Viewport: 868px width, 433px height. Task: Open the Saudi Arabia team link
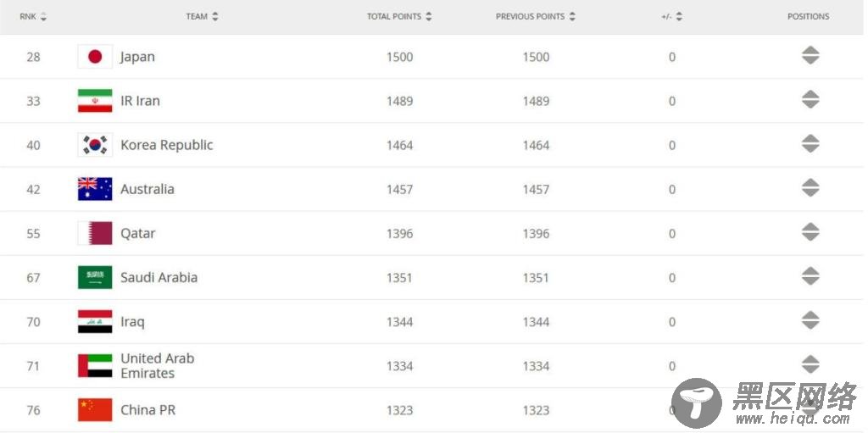tap(159, 277)
